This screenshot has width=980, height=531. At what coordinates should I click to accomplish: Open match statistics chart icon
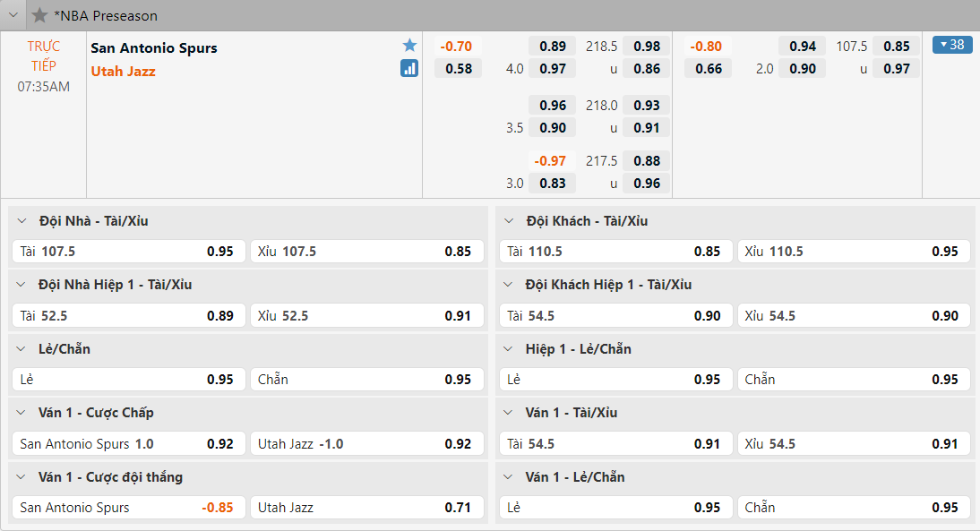pyautogui.click(x=409, y=68)
